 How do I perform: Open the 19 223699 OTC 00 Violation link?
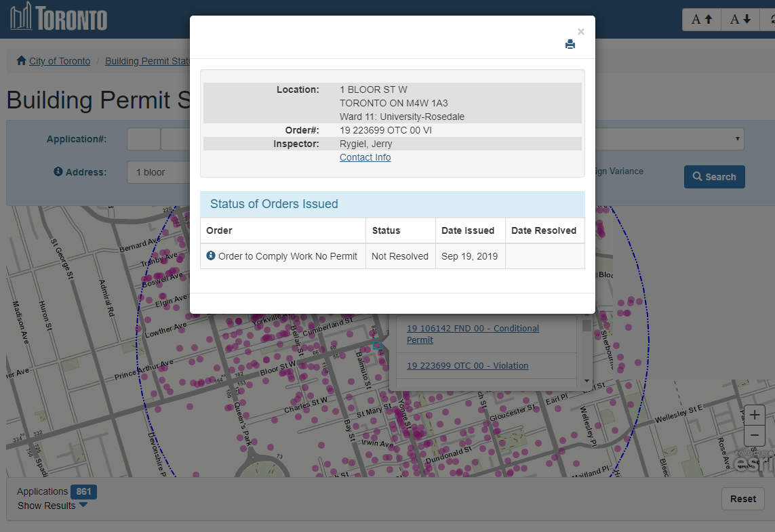click(467, 365)
